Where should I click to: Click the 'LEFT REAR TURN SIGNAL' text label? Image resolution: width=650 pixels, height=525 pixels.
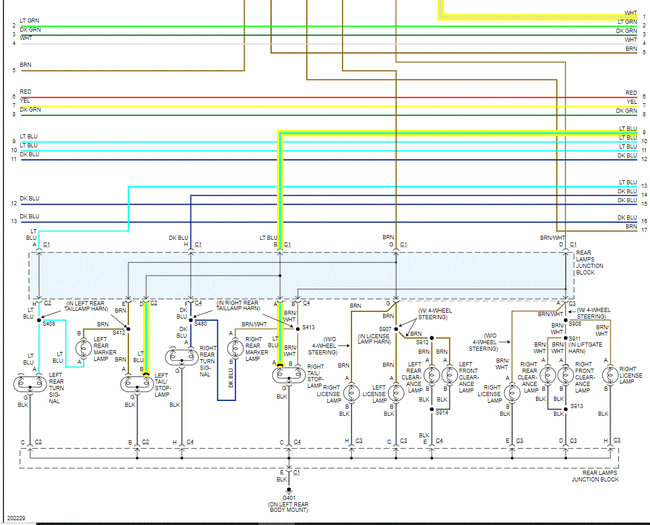(56, 388)
